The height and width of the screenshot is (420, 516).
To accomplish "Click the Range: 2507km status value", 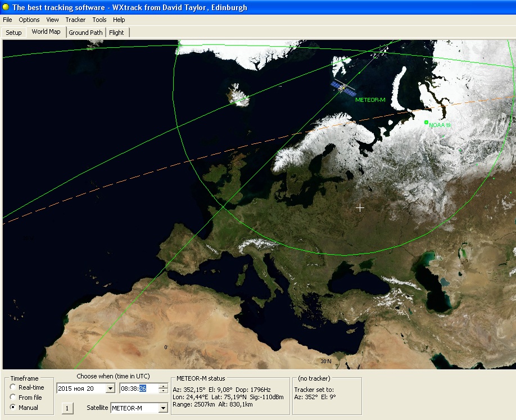I will click(194, 404).
